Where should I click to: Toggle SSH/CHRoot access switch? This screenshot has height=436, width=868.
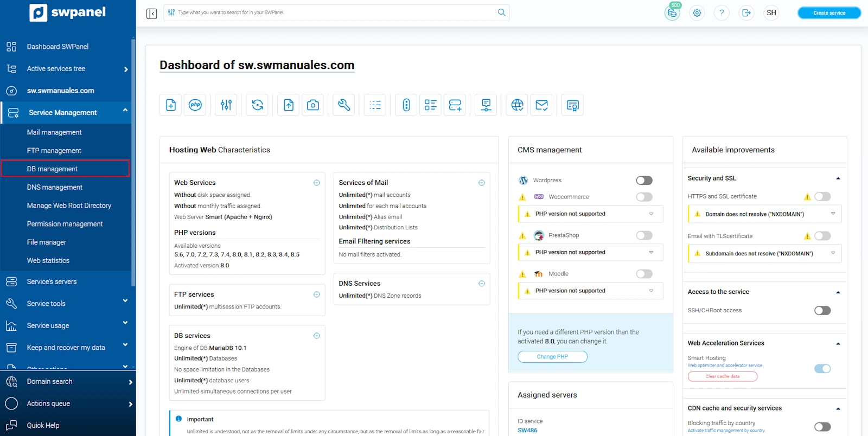coord(822,311)
